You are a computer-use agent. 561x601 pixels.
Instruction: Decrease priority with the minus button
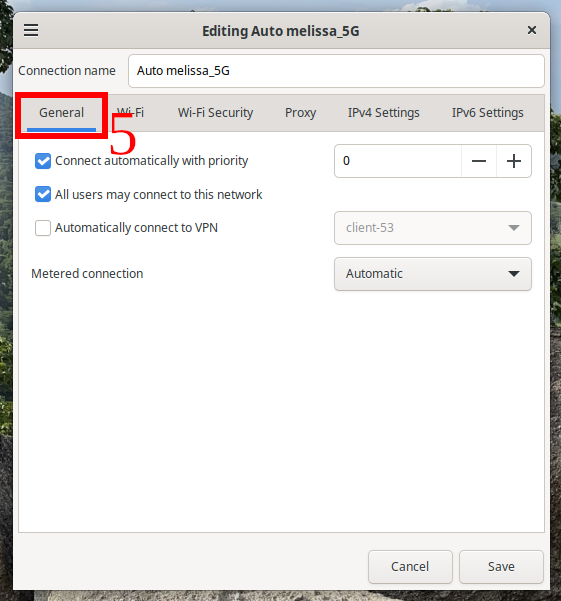click(479, 161)
